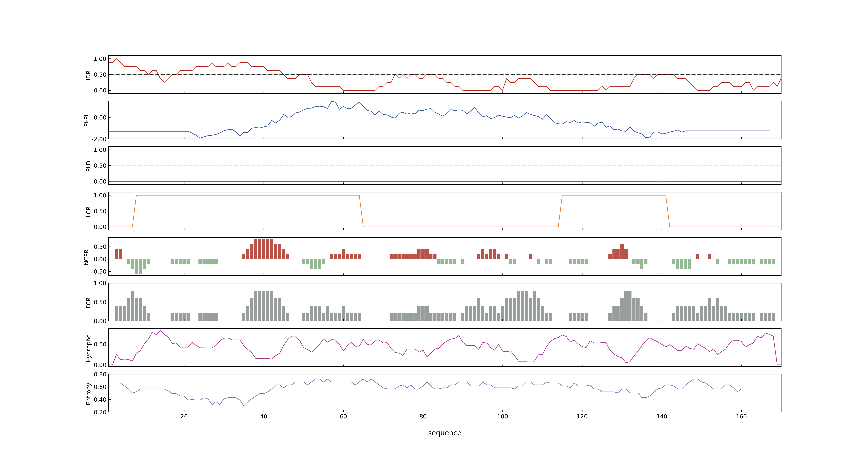Click the -0.50 tick on NCPR axis

99,272
